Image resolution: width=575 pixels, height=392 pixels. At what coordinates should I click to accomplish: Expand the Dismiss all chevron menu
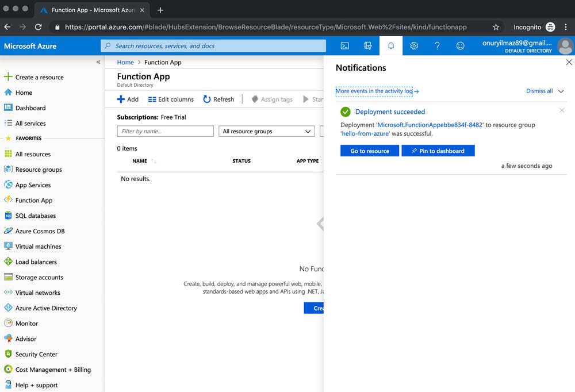(x=561, y=91)
